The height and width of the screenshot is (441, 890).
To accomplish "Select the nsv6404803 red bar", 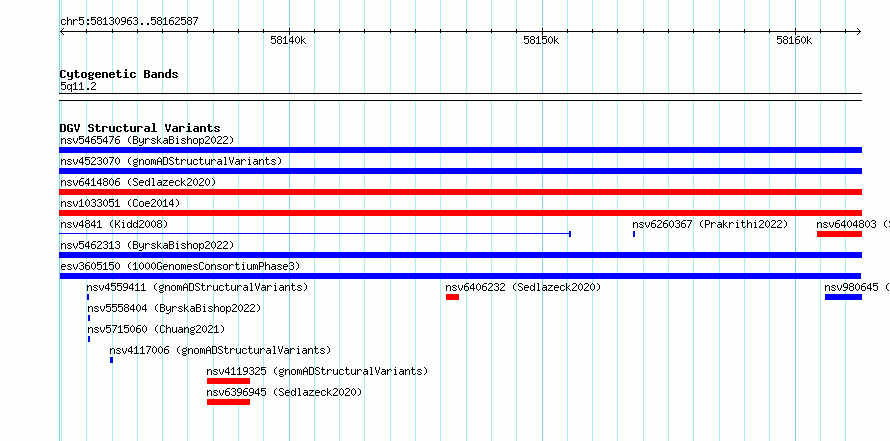I will [839, 234].
